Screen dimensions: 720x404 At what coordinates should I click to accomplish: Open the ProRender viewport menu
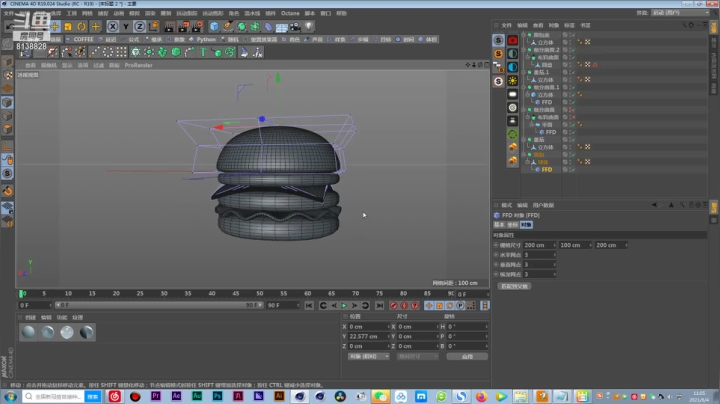138,65
